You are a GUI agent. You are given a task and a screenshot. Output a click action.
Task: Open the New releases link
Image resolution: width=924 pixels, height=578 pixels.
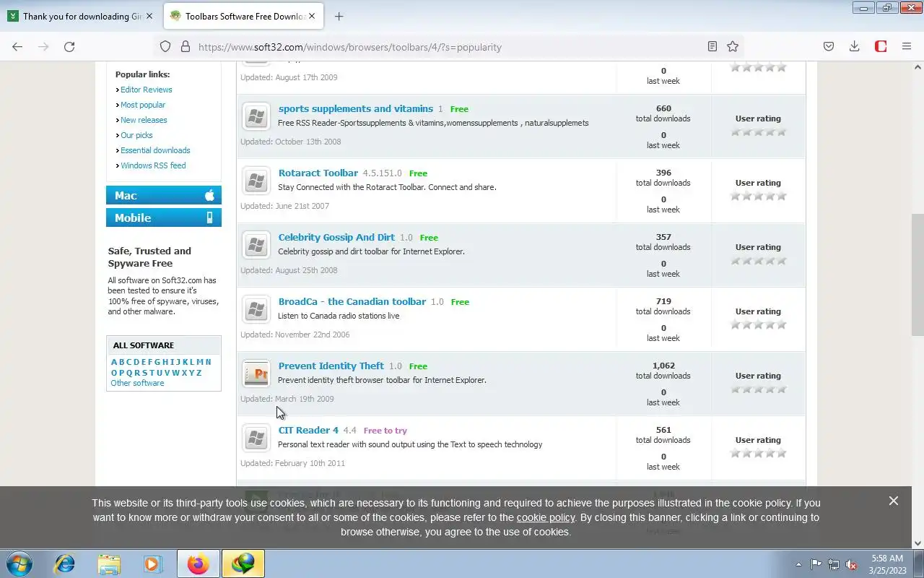tap(144, 120)
